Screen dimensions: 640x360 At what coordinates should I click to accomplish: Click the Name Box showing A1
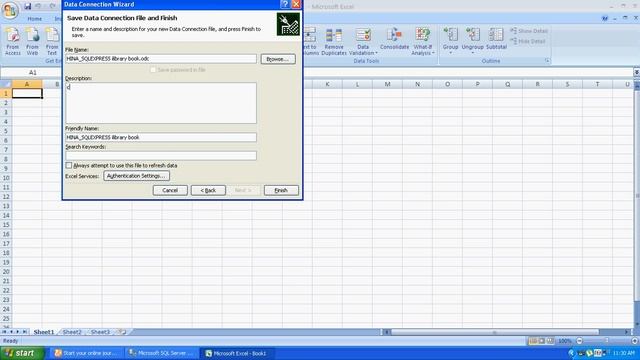pyautogui.click(x=32, y=72)
